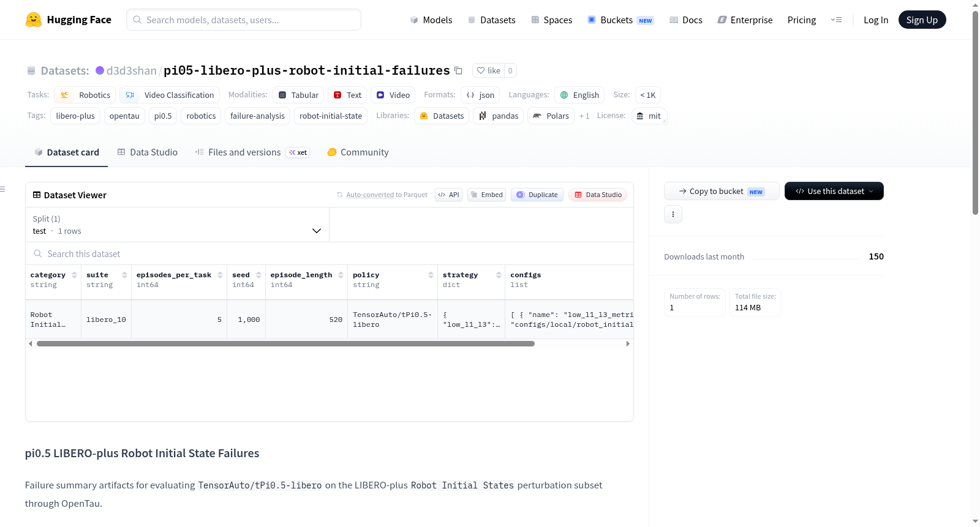The width and height of the screenshot is (980, 527).
Task: Click the left arrow of horizontal scrollbar
Action: (31, 344)
